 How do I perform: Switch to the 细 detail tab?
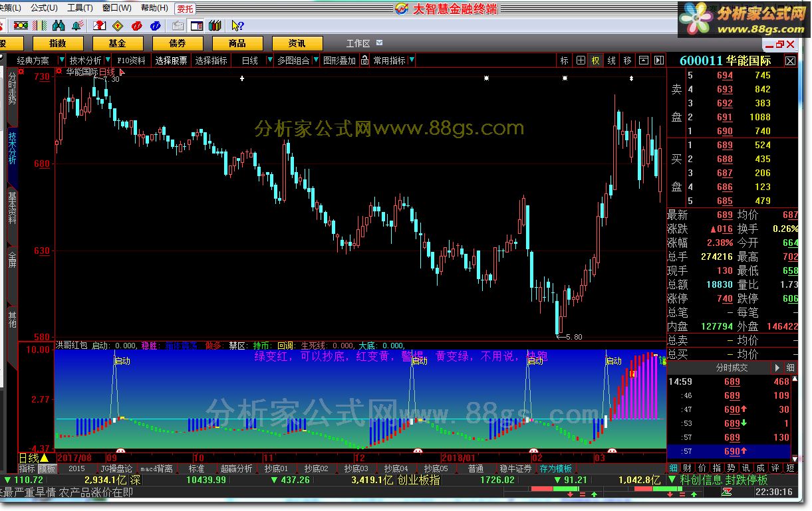pyautogui.click(x=674, y=468)
